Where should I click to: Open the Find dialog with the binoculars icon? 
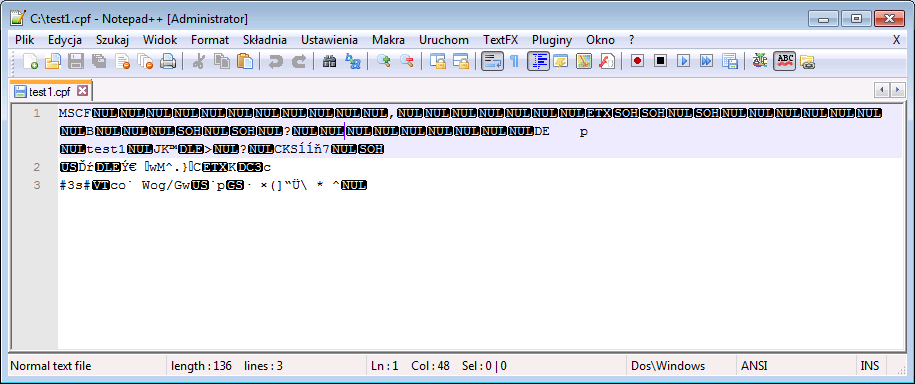coord(330,61)
